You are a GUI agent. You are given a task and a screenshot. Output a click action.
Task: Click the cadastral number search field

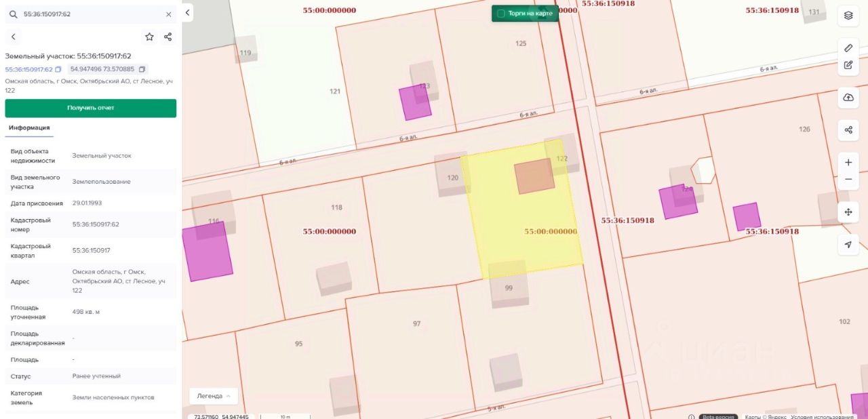(x=88, y=14)
